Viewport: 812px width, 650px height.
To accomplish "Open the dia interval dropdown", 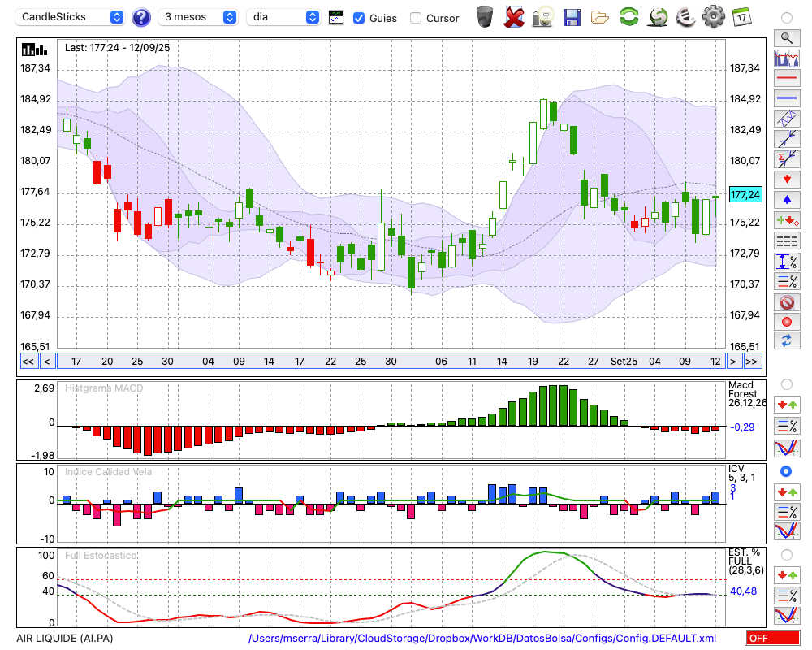I will point(283,17).
